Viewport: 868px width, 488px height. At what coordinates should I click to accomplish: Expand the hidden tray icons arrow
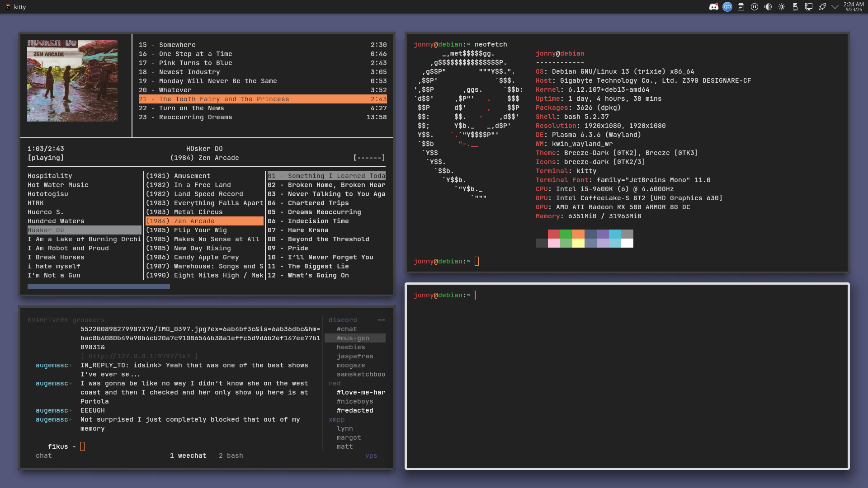tap(835, 7)
